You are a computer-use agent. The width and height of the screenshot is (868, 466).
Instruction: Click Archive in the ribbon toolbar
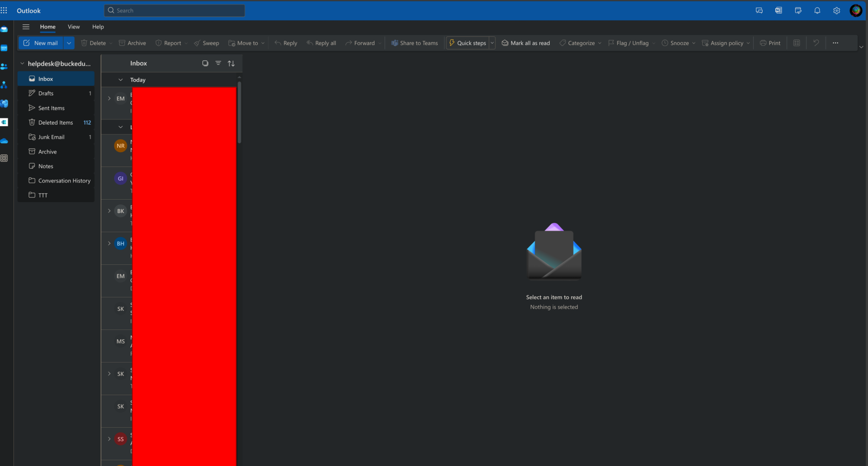pos(132,43)
